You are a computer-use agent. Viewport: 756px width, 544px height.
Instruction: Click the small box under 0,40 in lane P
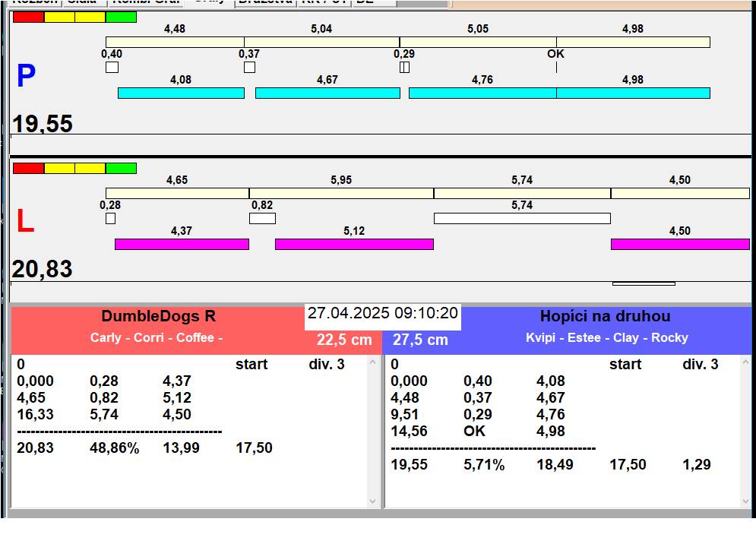click(112, 67)
